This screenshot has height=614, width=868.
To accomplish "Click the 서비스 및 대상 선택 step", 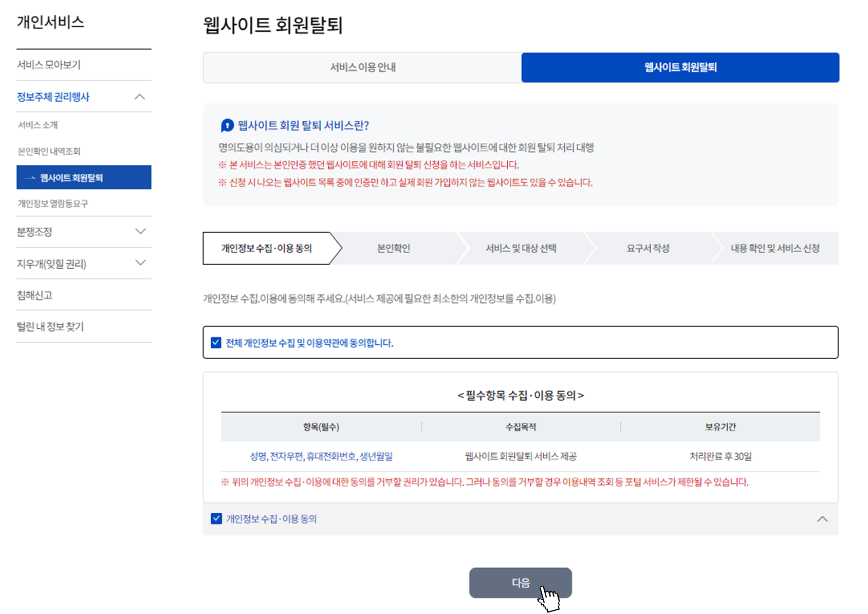I will [521, 248].
